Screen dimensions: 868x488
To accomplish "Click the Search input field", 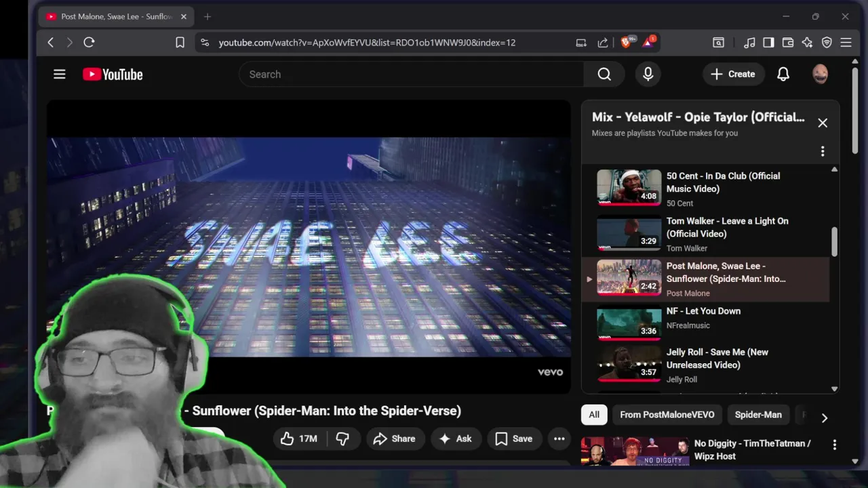I will [411, 75].
